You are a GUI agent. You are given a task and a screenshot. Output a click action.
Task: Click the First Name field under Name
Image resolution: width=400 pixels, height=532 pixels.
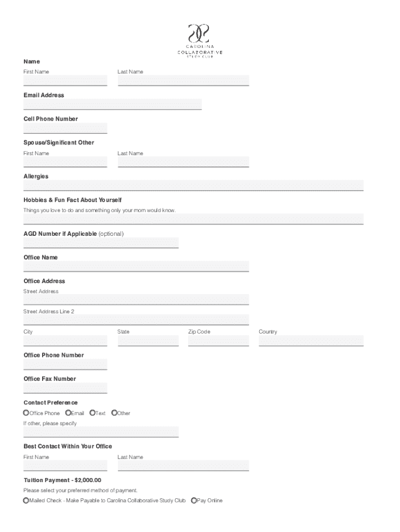tap(65, 81)
